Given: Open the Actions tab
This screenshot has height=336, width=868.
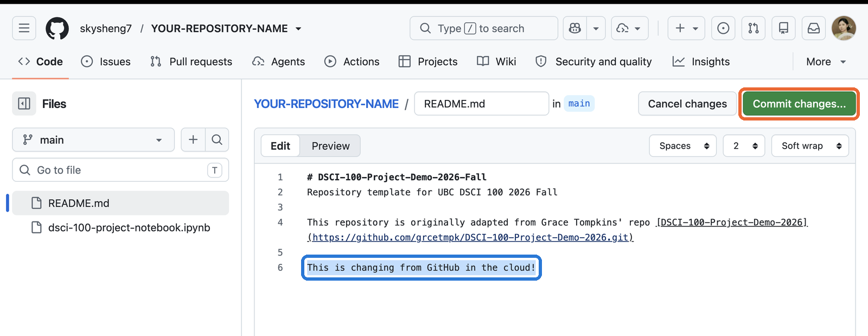Looking at the screenshot, I should [352, 62].
